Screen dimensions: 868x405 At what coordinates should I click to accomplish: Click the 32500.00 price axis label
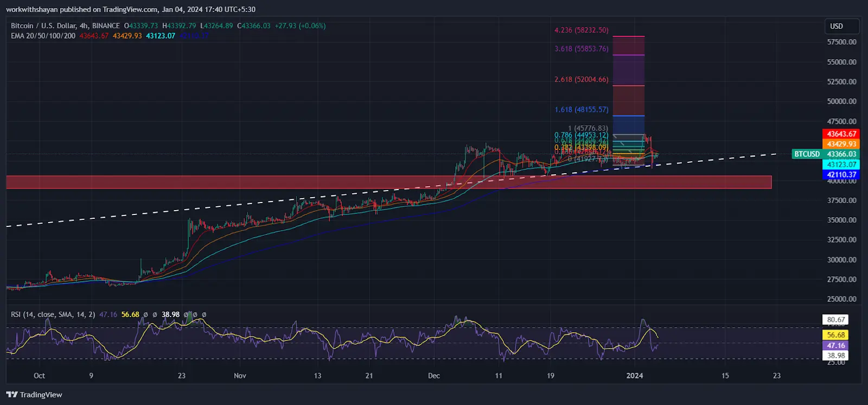point(842,239)
